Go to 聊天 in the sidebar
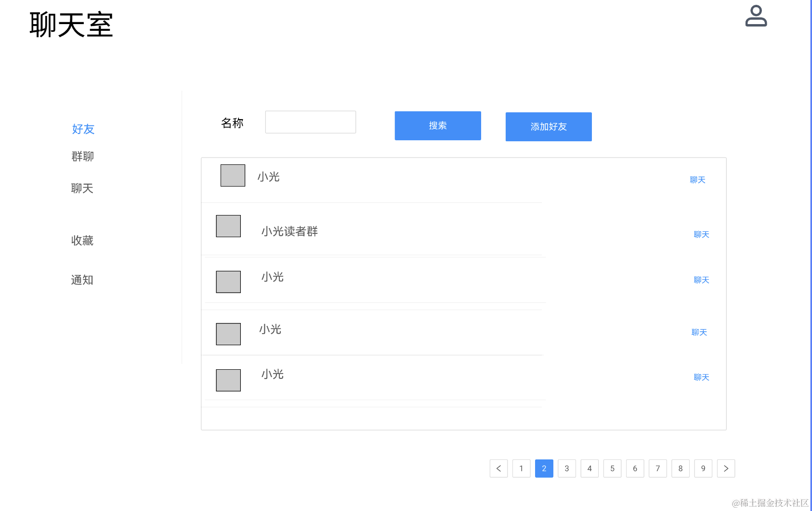The height and width of the screenshot is (511, 812). click(82, 188)
